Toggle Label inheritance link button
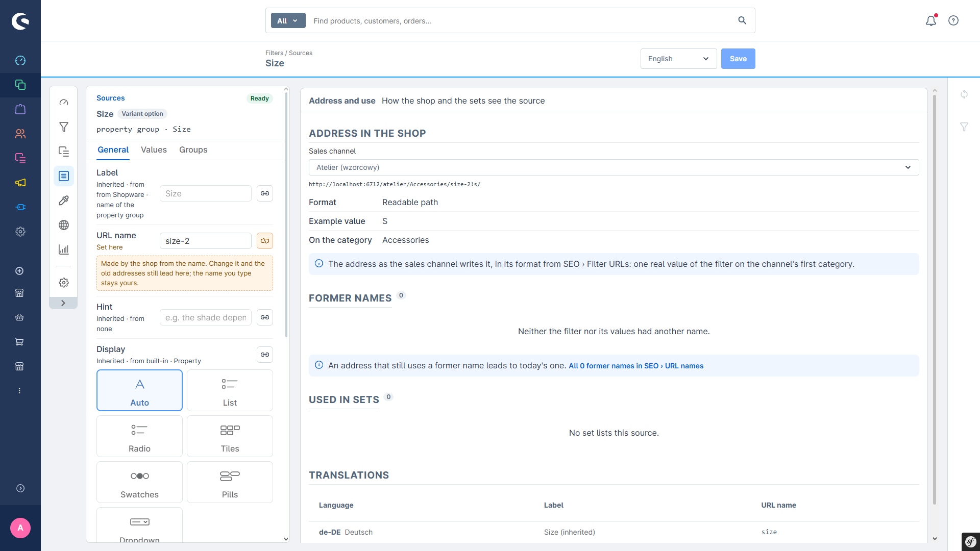Screen dimensions: 980x551 click(265, 193)
